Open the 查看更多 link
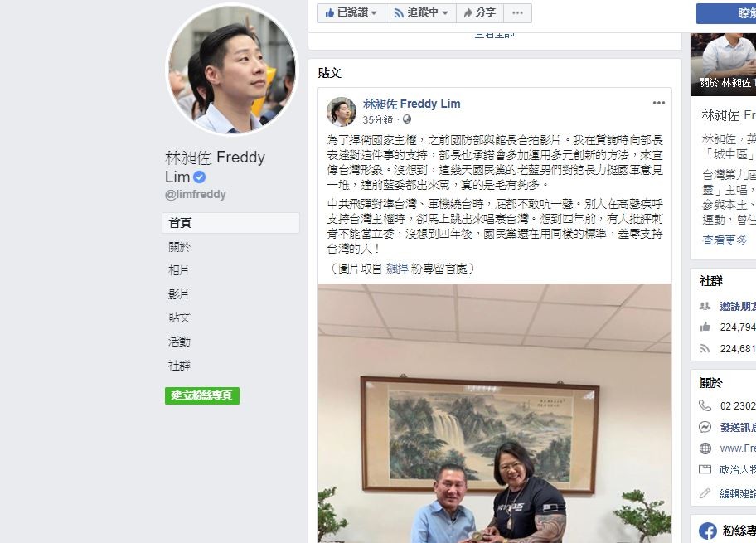This screenshot has width=756, height=543. point(724,240)
